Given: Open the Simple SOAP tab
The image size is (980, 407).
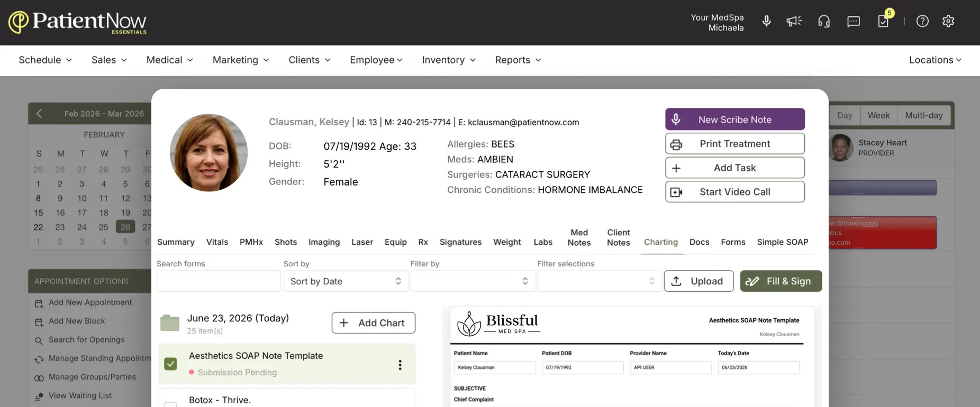Looking at the screenshot, I should 783,242.
